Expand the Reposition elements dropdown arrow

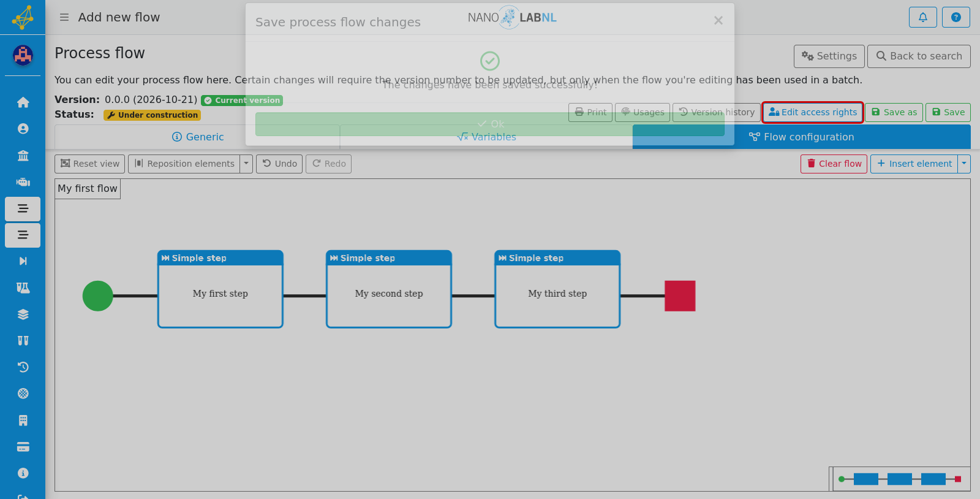(x=246, y=164)
